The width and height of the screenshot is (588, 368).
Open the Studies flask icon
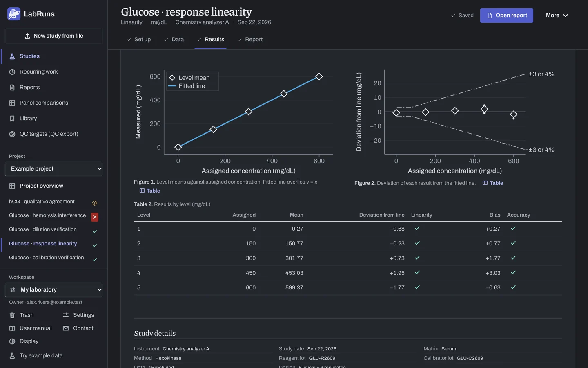pyautogui.click(x=12, y=56)
